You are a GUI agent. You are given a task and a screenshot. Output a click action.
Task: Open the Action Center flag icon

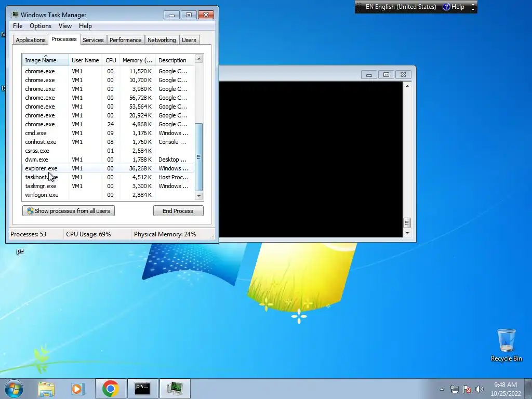[x=467, y=389]
